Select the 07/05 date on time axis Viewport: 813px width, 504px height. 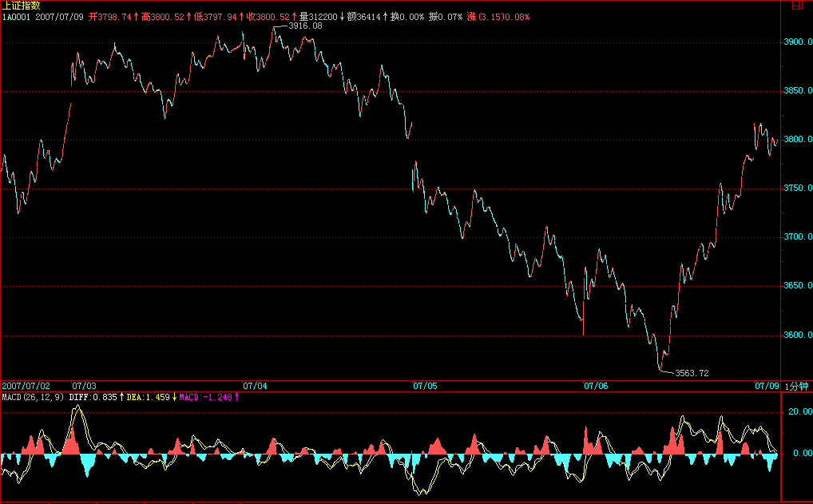point(425,386)
